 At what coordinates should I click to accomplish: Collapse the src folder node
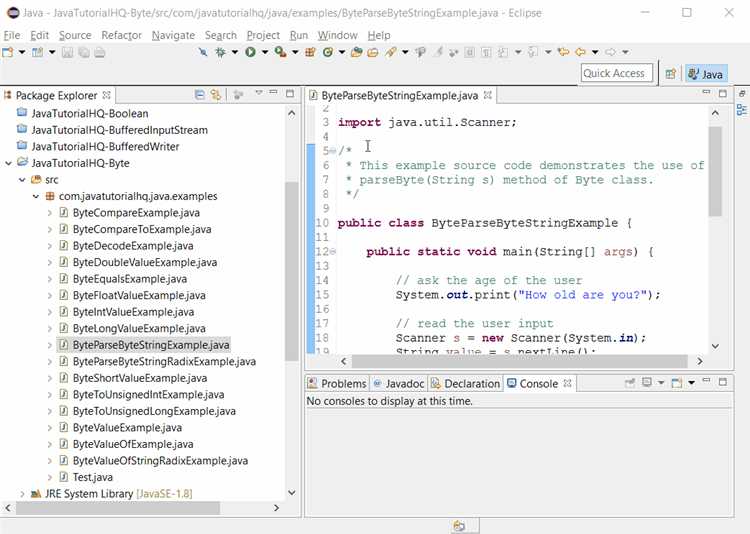pyautogui.click(x=22, y=180)
